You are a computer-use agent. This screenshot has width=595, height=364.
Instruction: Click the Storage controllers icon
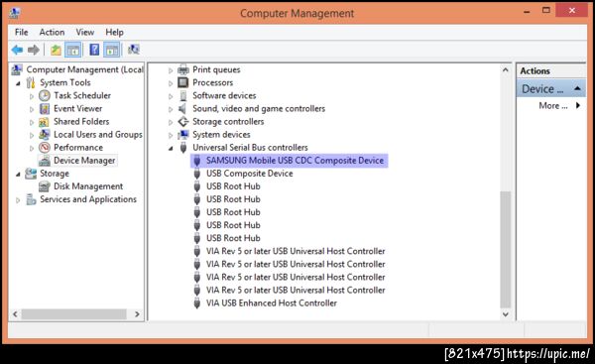click(183, 121)
